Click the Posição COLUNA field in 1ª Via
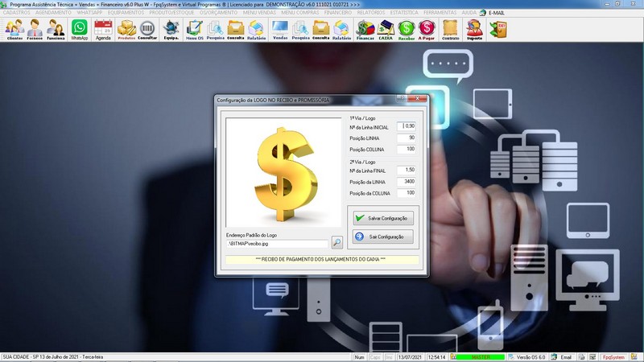 coord(407,149)
